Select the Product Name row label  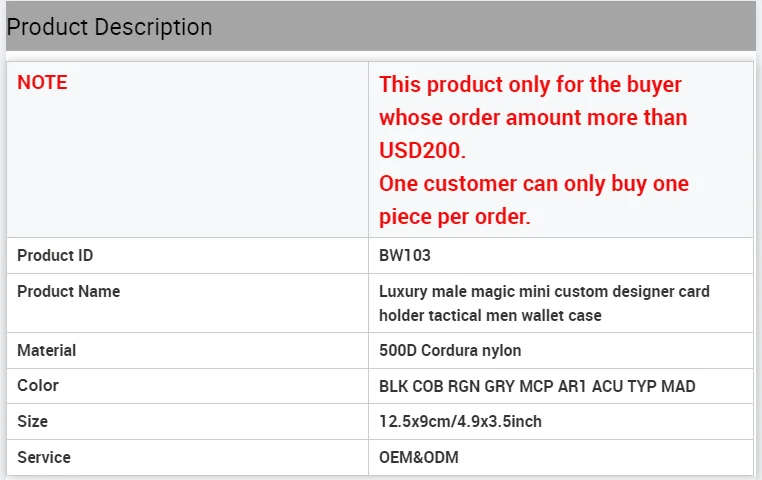click(x=68, y=291)
